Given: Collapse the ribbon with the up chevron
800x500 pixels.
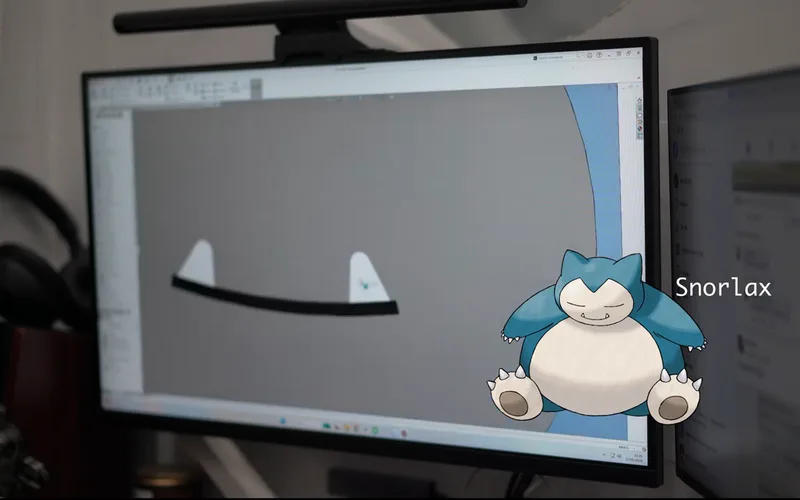Looking at the screenshot, I should (639, 78).
